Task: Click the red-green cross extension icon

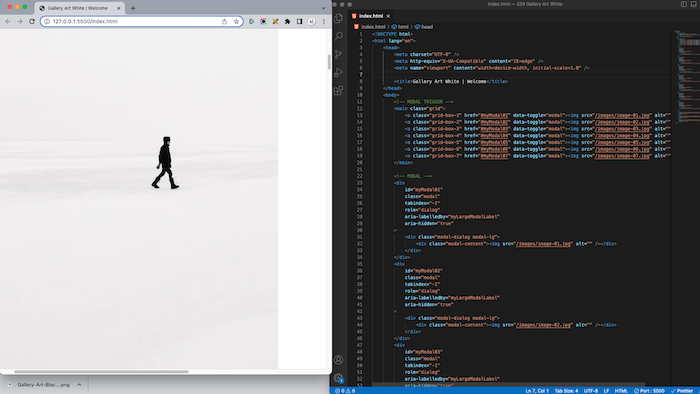Action: click(275, 21)
